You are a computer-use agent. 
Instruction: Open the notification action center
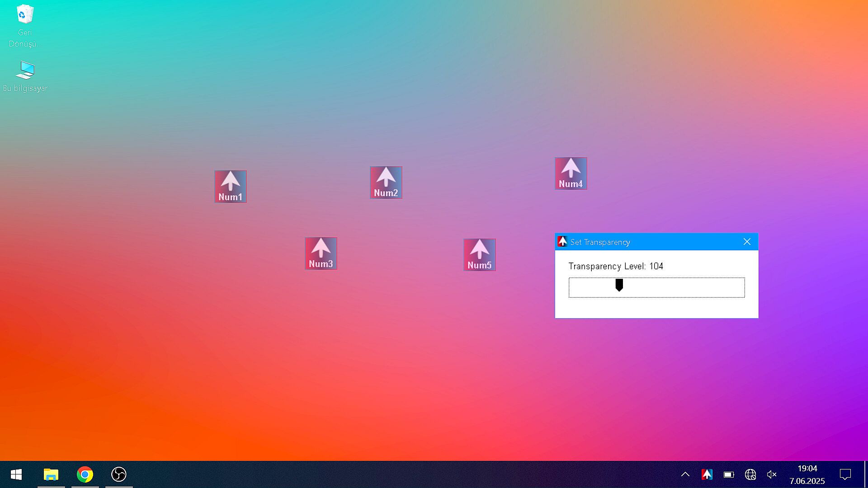coord(845,474)
